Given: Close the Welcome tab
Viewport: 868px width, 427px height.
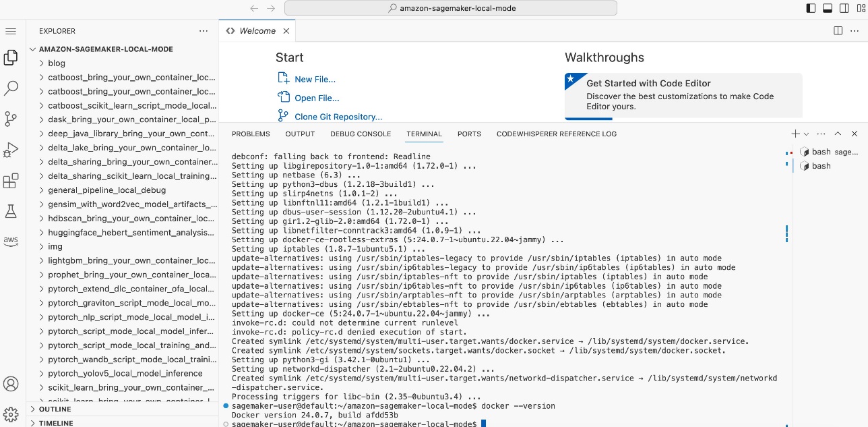Looking at the screenshot, I should (286, 31).
